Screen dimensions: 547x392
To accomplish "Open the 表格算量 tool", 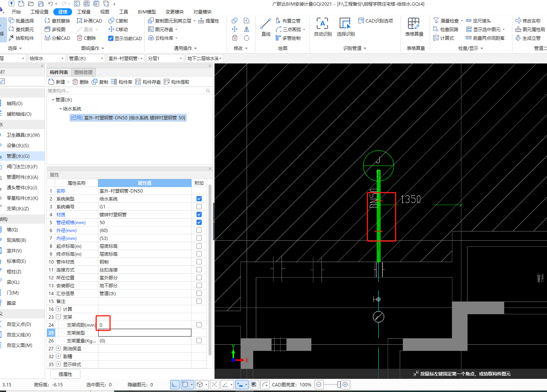I will [x=414, y=27].
